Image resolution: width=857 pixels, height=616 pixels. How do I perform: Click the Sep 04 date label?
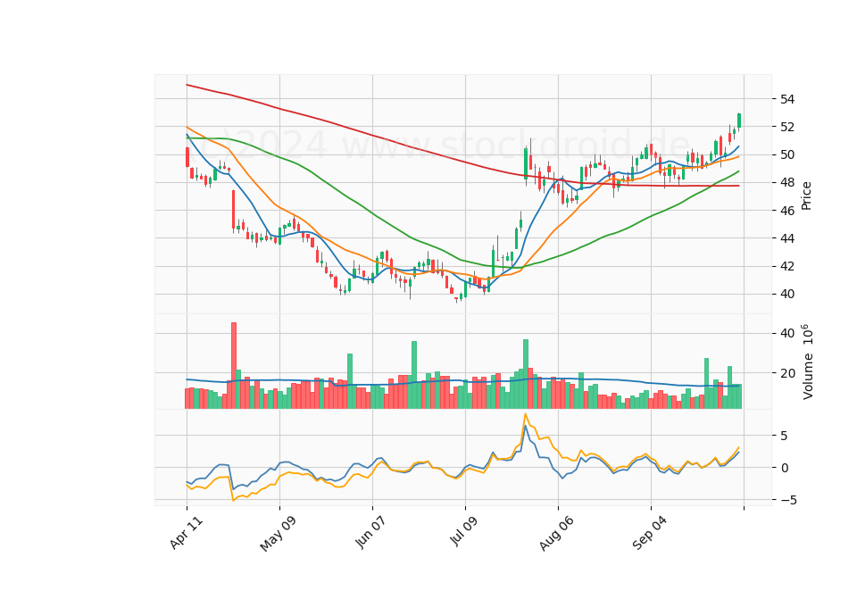(x=650, y=534)
